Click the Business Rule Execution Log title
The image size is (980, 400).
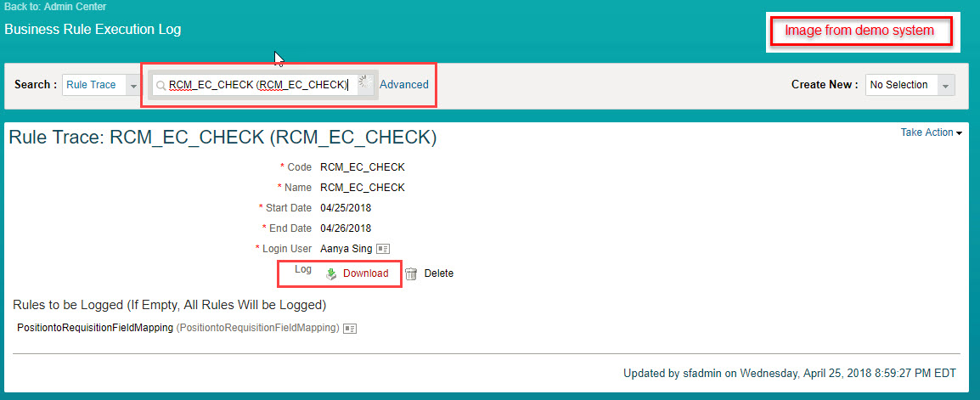coord(93,30)
